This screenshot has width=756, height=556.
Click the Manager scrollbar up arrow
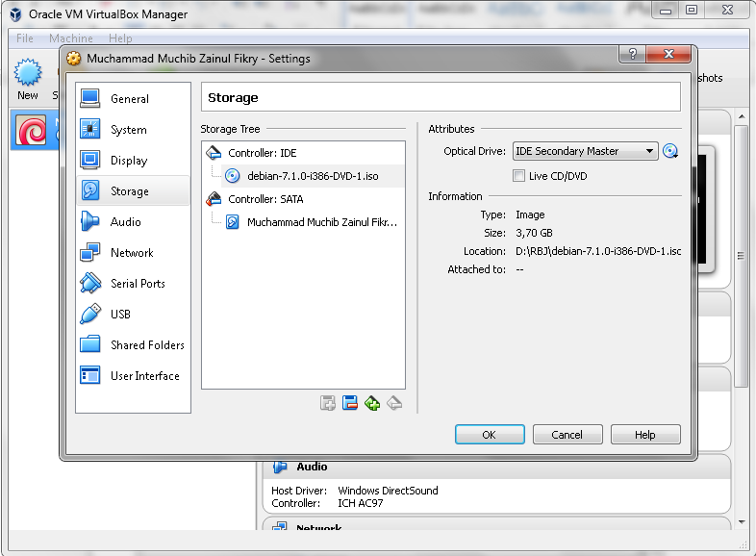pyautogui.click(x=742, y=116)
